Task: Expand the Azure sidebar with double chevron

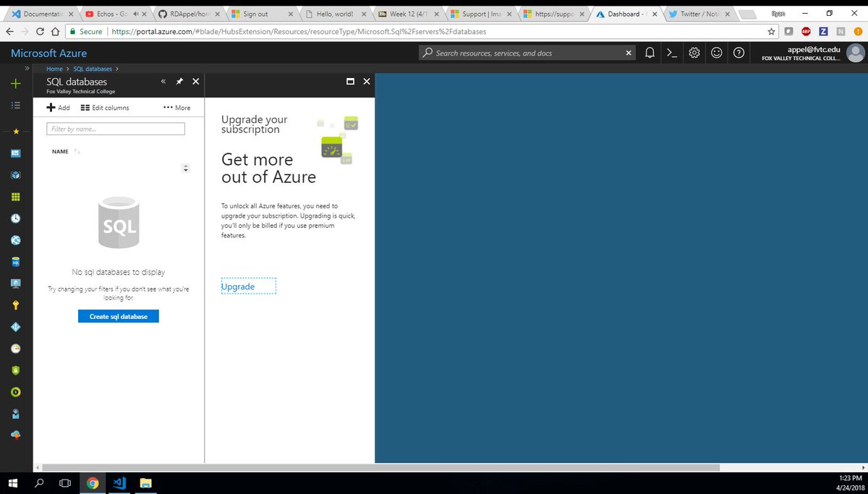Action: [x=27, y=68]
